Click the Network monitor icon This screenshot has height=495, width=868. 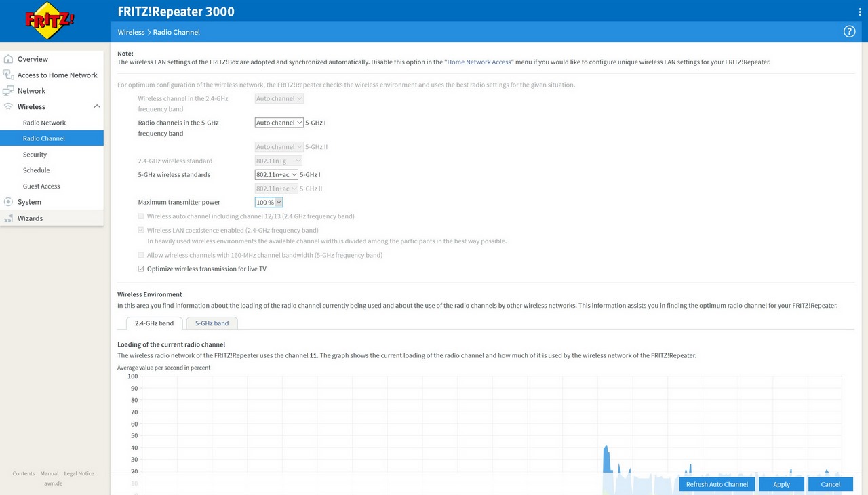8,91
